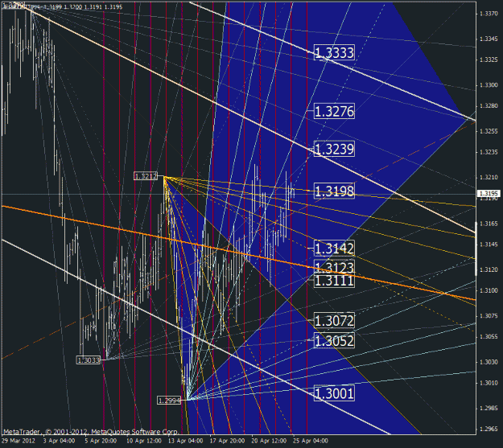Select the 13 Apr 04:00 time label
503x448 pixels.
point(185,441)
